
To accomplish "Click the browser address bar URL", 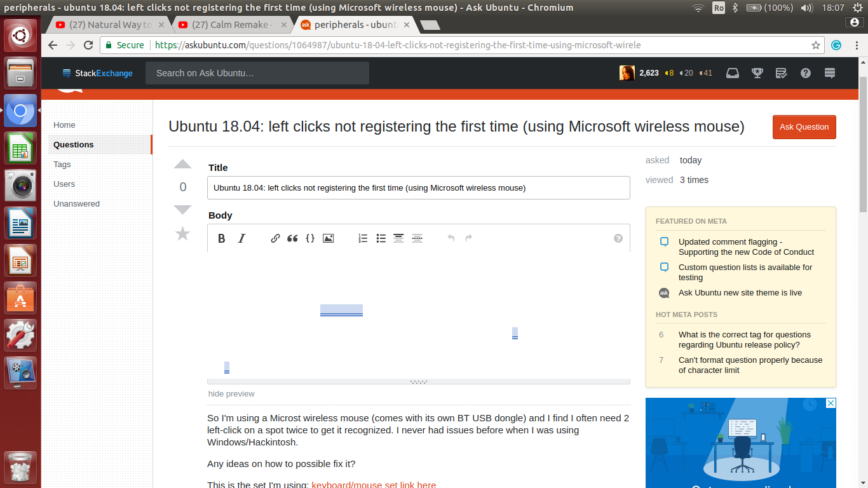I will (398, 45).
